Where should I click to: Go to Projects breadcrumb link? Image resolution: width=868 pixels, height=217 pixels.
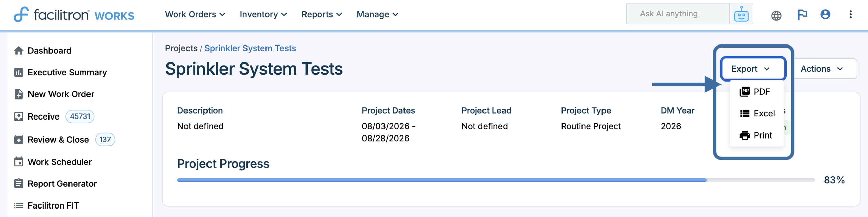point(181,48)
